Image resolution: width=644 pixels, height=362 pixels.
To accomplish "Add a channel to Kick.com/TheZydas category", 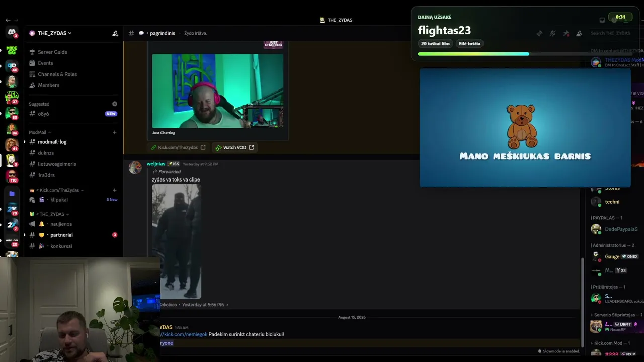I will (115, 190).
